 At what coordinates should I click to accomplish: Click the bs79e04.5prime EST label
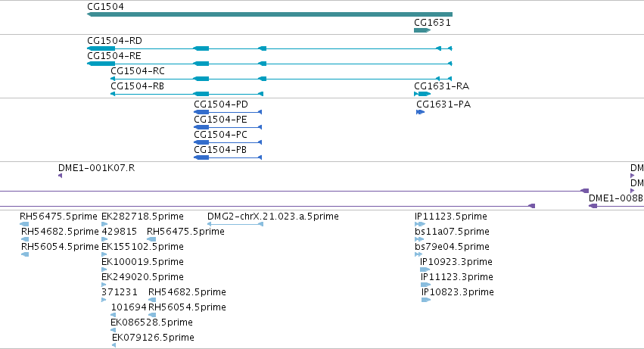click(x=453, y=247)
